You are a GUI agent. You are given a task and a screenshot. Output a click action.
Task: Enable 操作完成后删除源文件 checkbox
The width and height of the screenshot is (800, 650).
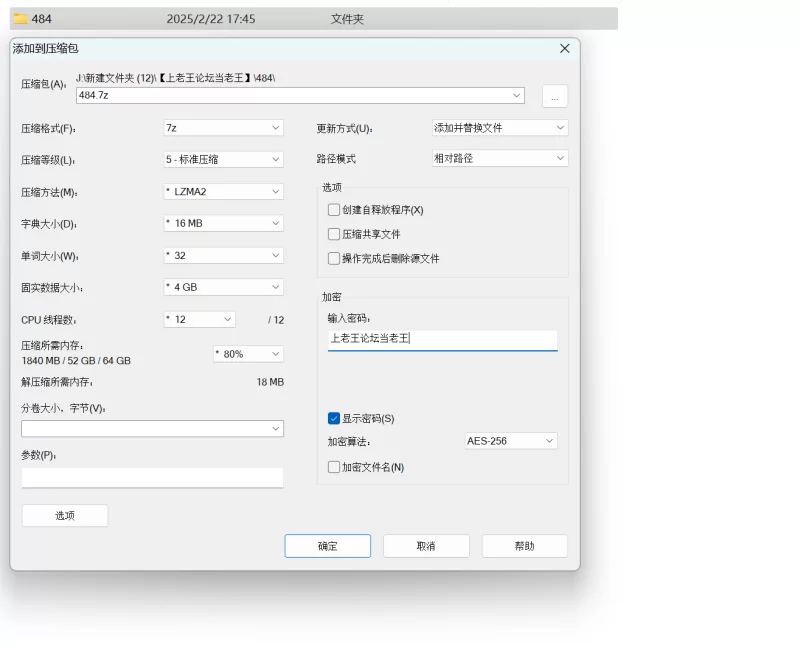(x=334, y=259)
